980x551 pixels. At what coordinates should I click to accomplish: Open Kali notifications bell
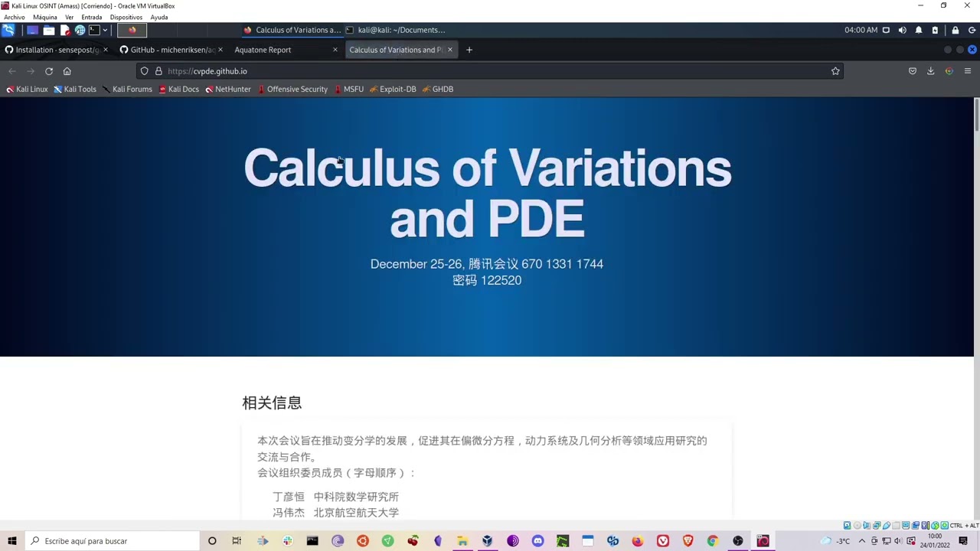pyautogui.click(x=919, y=30)
